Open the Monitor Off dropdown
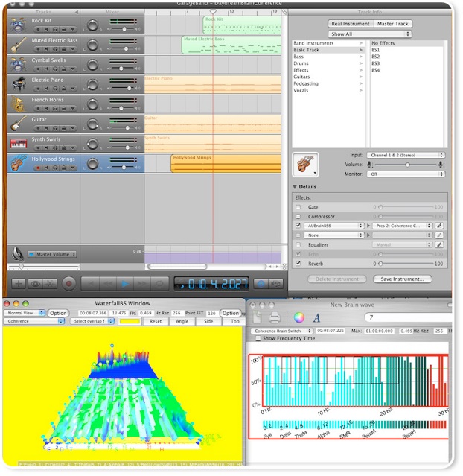463x476 pixels. [406, 174]
